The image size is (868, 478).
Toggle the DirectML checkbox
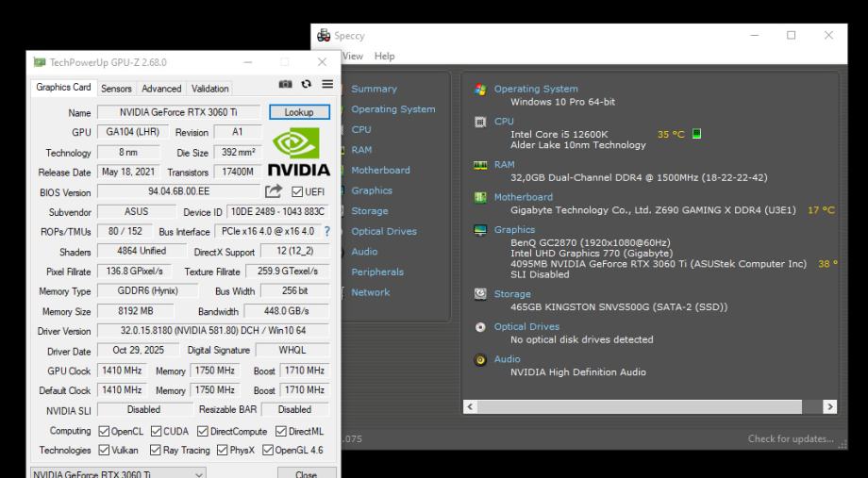281,431
